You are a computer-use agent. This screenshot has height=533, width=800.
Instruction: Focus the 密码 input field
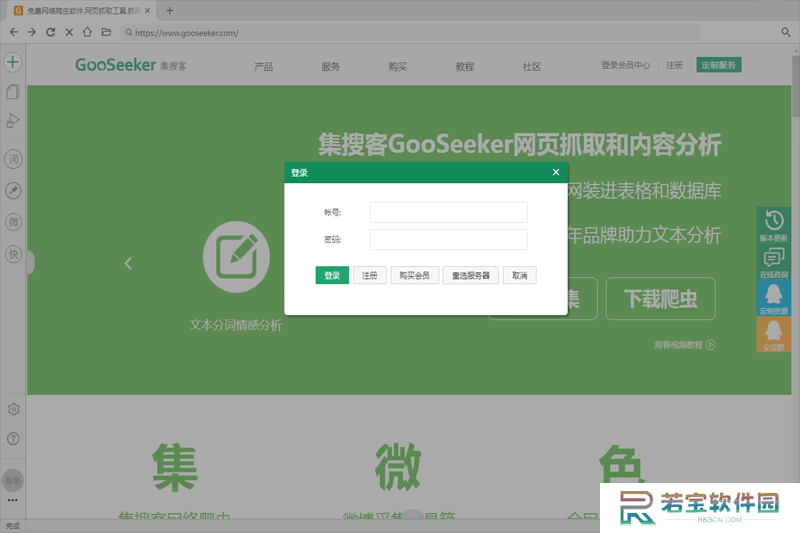coord(448,239)
